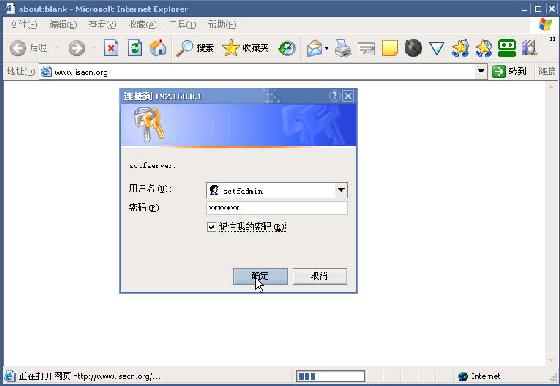Click the green Go button
Screen dimensions: 560x386
[509, 71]
